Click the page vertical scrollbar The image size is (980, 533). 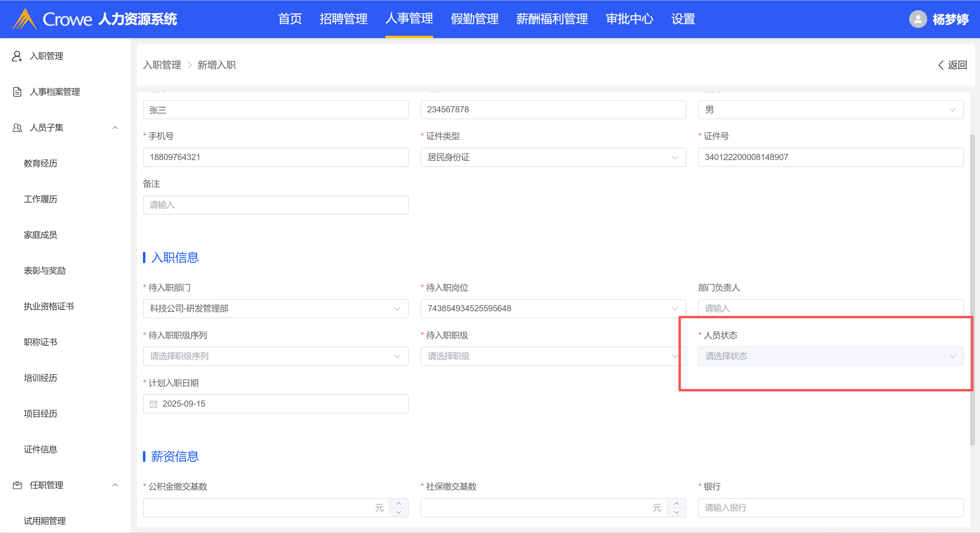coord(972,289)
